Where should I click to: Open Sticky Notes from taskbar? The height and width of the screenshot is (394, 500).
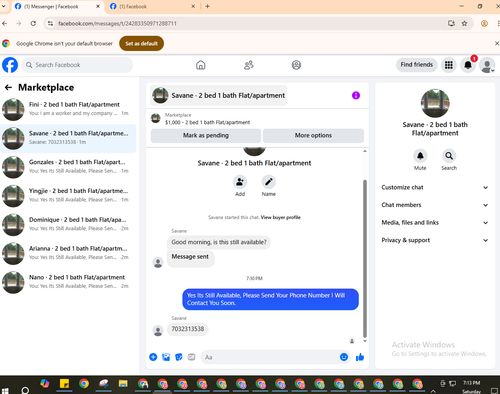tap(64, 384)
